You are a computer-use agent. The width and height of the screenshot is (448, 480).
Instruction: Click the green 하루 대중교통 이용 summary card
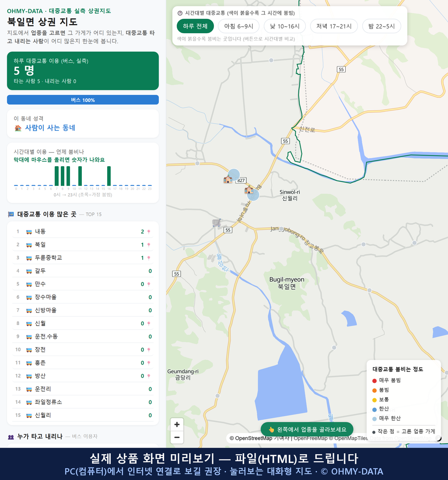click(83, 71)
